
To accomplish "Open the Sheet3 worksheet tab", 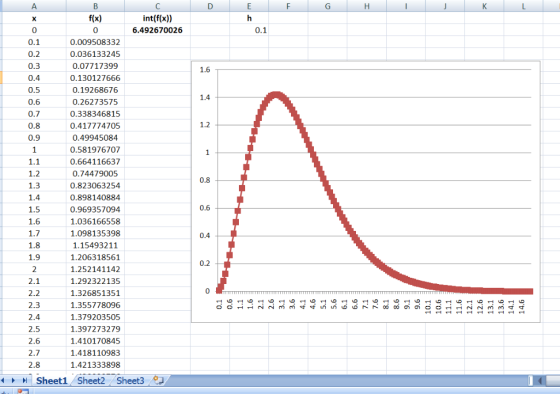I will click(130, 381).
